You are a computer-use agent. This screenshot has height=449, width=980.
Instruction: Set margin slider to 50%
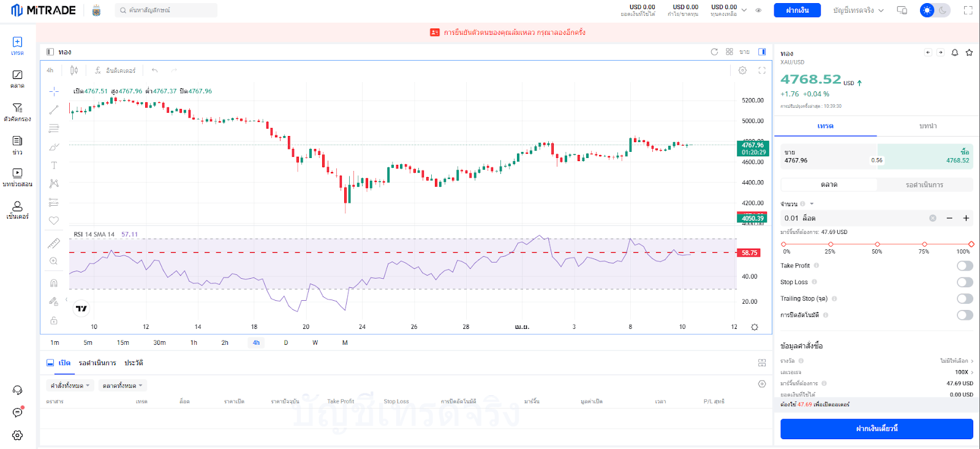(x=877, y=244)
